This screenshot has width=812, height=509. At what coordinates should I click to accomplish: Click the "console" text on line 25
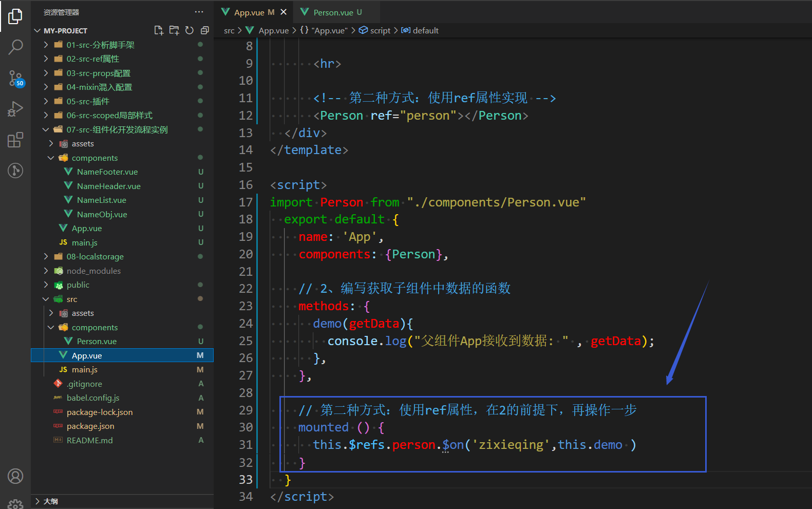click(353, 341)
